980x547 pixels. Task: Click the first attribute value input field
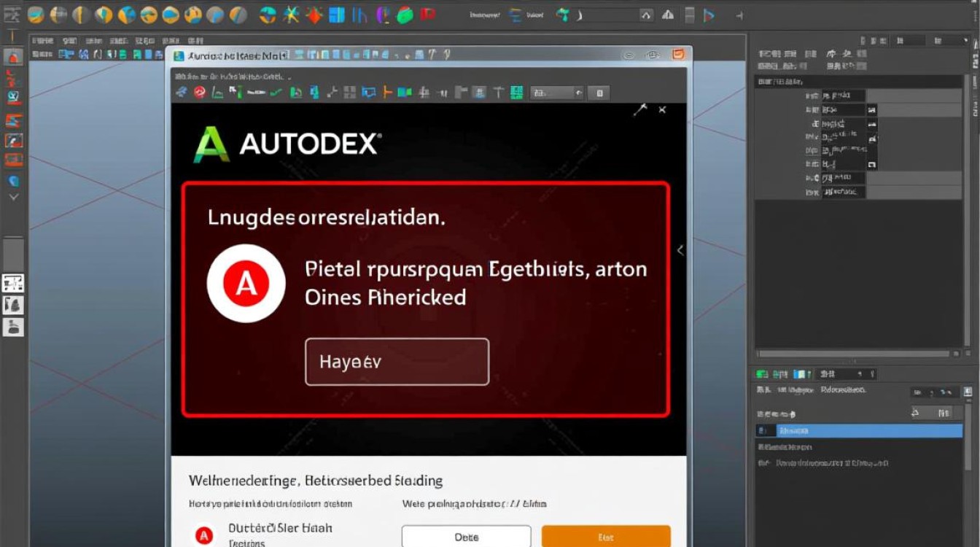tap(843, 96)
